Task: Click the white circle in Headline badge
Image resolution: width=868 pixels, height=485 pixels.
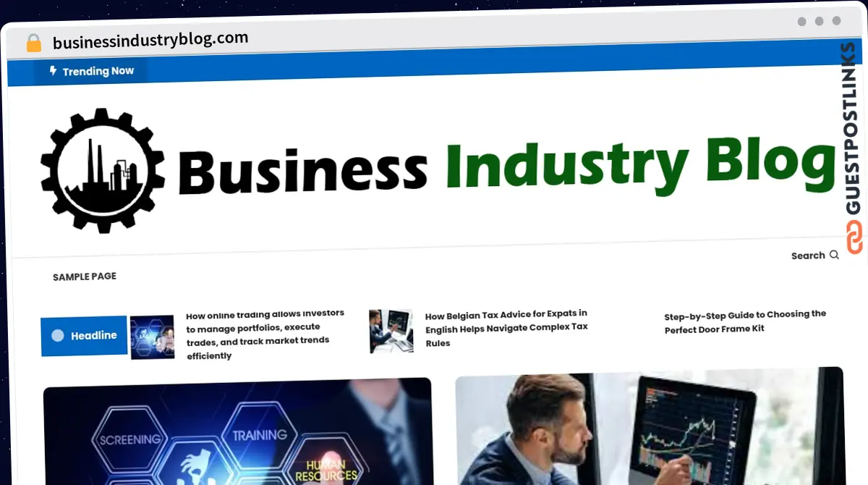Action: (x=58, y=336)
